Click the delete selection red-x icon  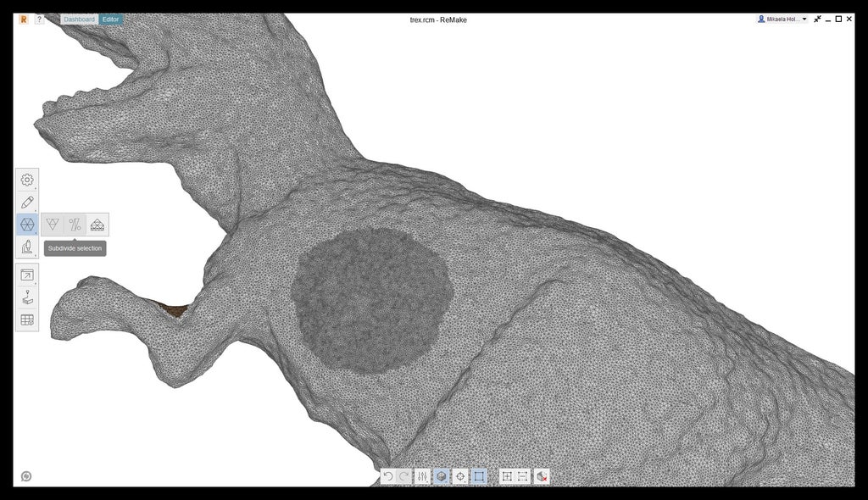(x=542, y=476)
